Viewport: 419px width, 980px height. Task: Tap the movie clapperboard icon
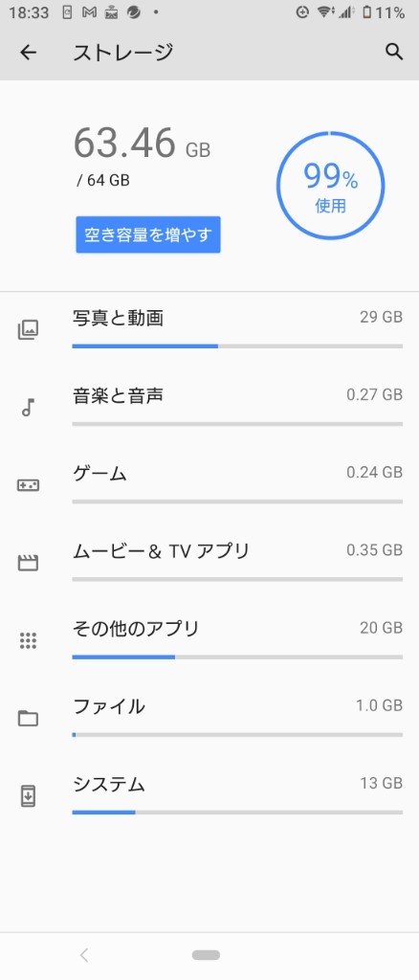(x=28, y=563)
